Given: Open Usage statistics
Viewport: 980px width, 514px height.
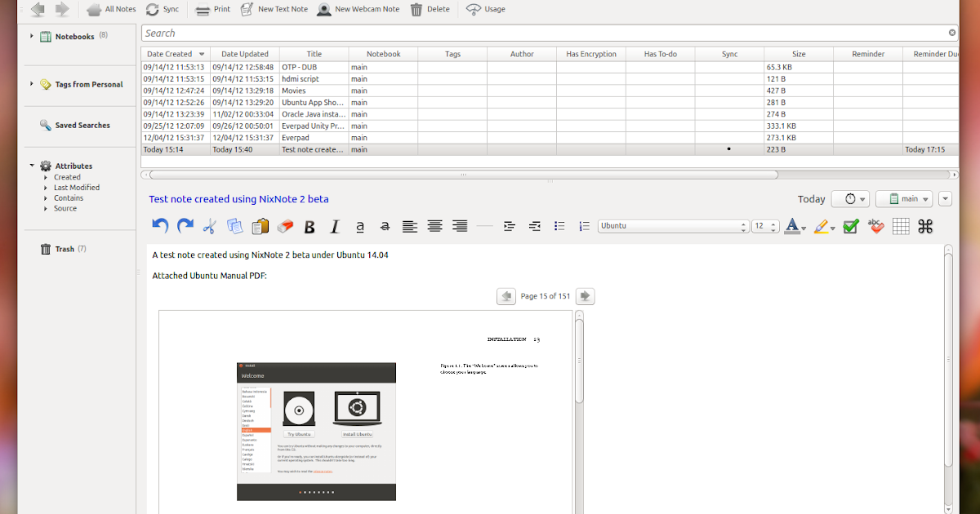Looking at the screenshot, I should tap(486, 9).
